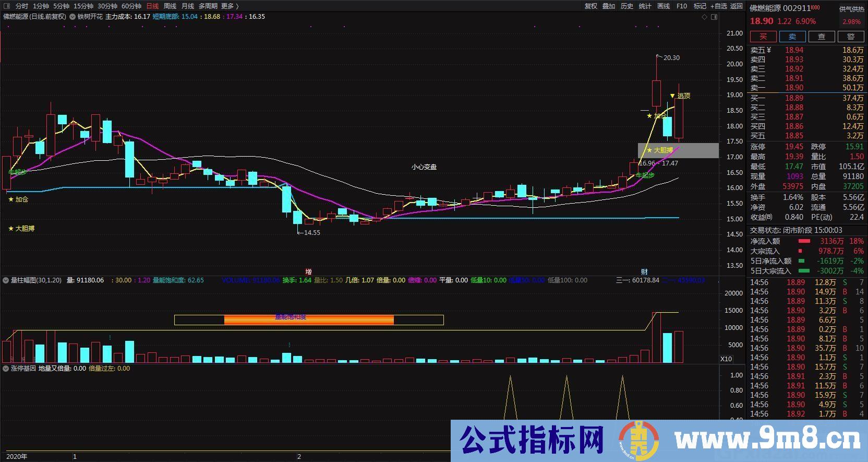The image size is (868, 462).
Task: Select the 30分钟 period tab
Action: 107,6
